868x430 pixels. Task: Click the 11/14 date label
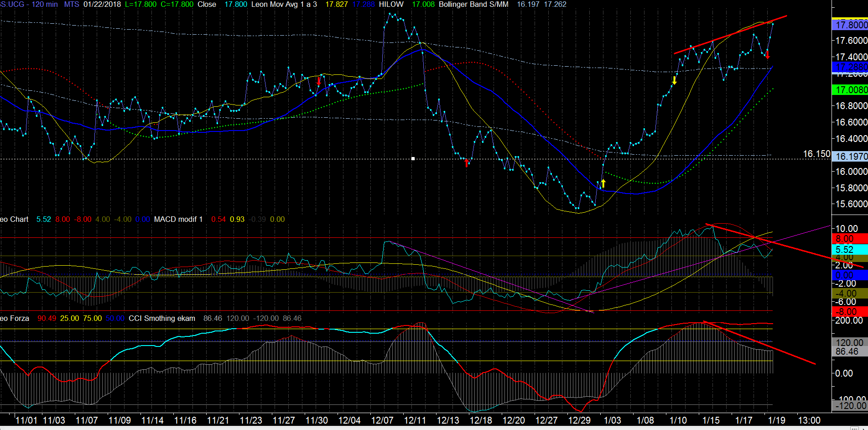(152, 420)
